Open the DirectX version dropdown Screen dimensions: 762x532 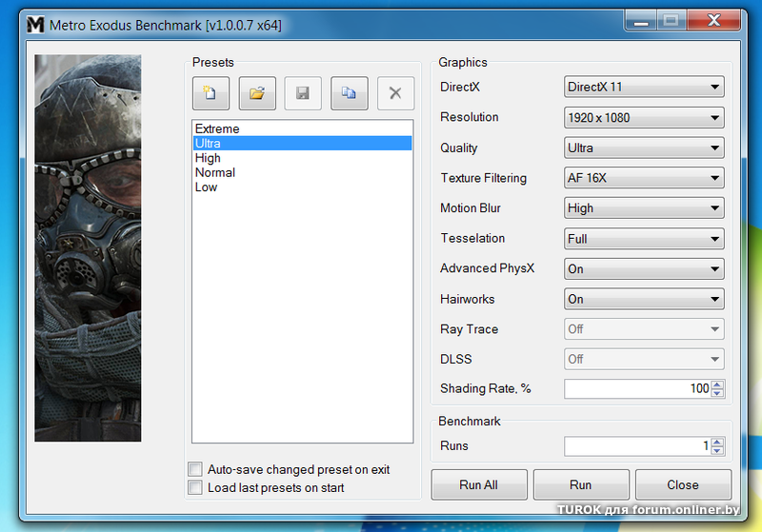click(x=644, y=88)
